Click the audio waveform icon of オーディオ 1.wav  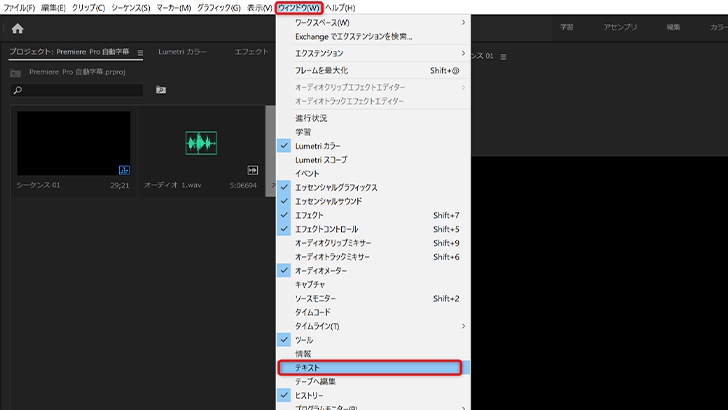[201, 143]
